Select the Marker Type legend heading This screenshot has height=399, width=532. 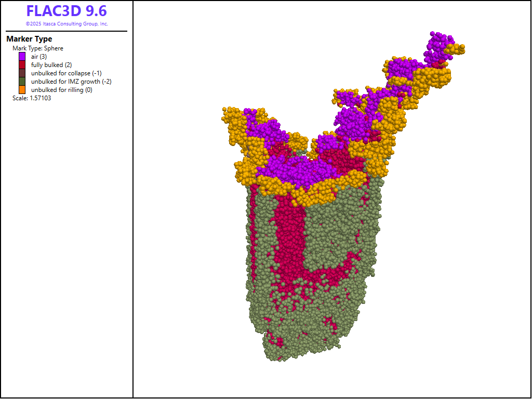pyautogui.click(x=29, y=39)
